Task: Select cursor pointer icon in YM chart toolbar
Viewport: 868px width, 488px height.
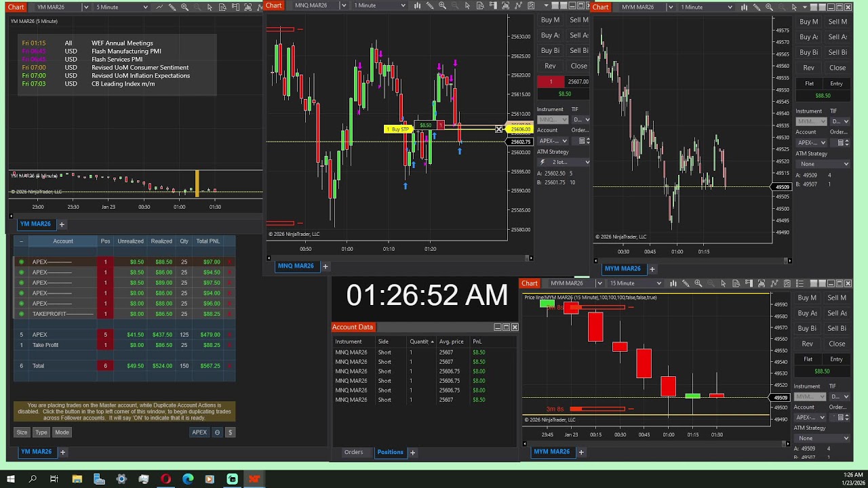Action: point(210,7)
